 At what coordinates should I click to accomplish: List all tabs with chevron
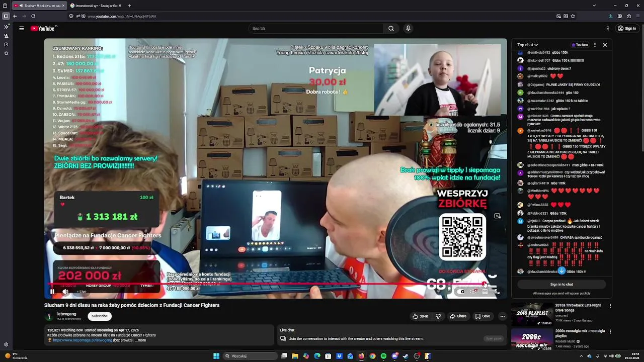tap(594, 6)
